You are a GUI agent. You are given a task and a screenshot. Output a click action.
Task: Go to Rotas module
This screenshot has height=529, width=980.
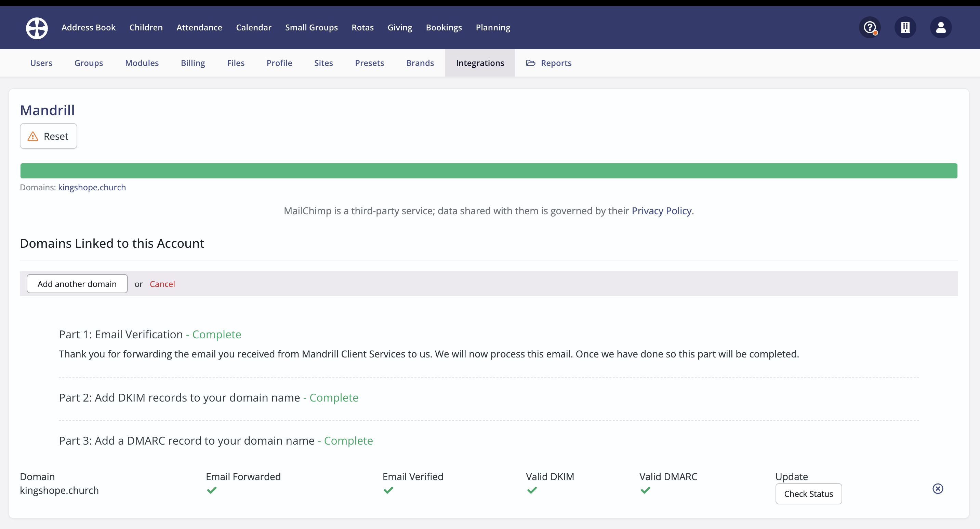click(362, 27)
